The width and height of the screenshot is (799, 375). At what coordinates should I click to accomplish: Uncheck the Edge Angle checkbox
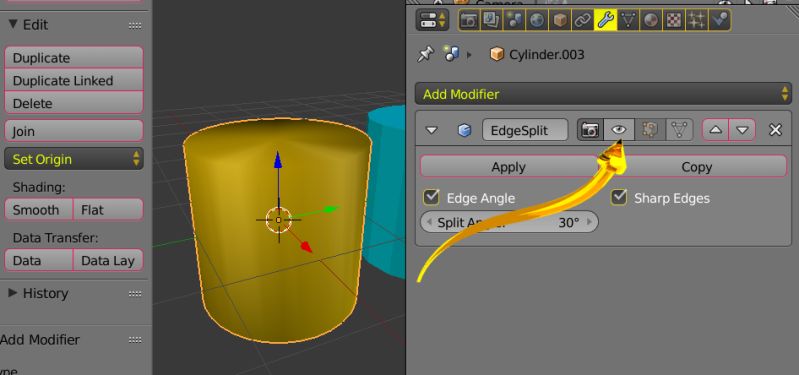[432, 197]
